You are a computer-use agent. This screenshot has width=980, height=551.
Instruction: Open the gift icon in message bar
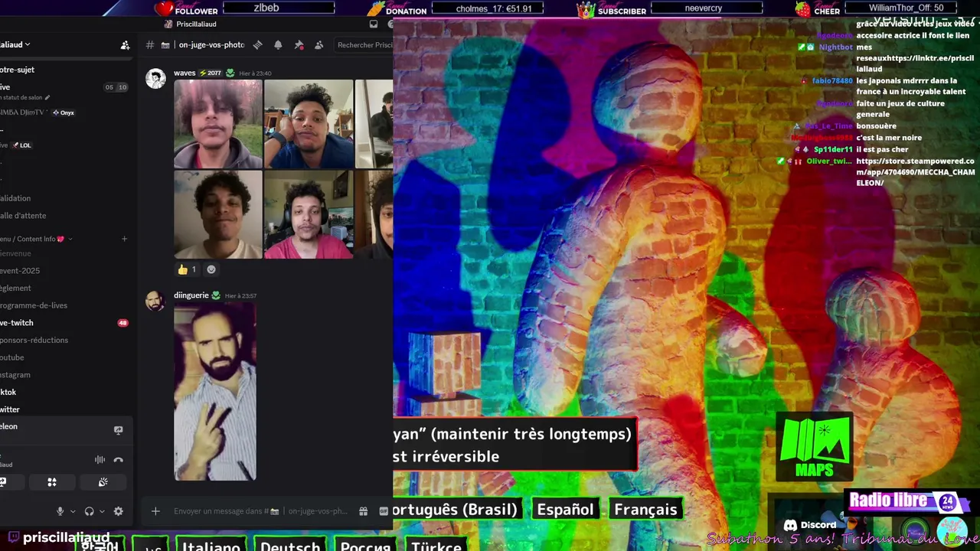[364, 511]
